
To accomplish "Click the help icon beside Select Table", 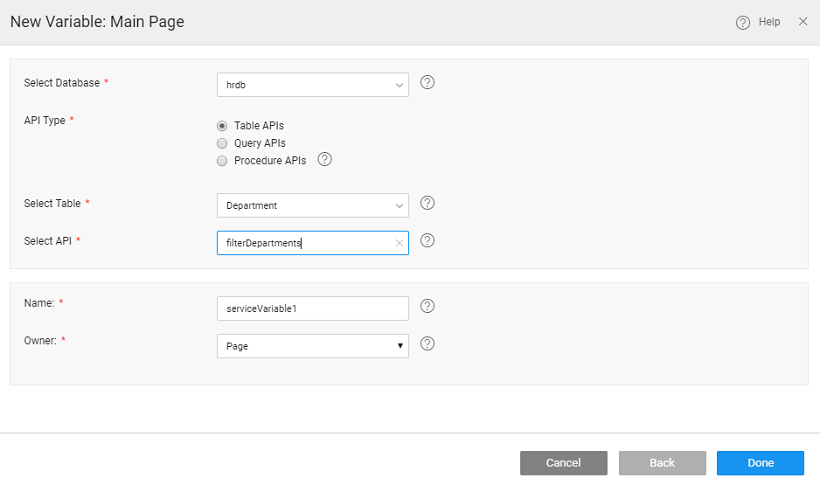I will pyautogui.click(x=427, y=203).
